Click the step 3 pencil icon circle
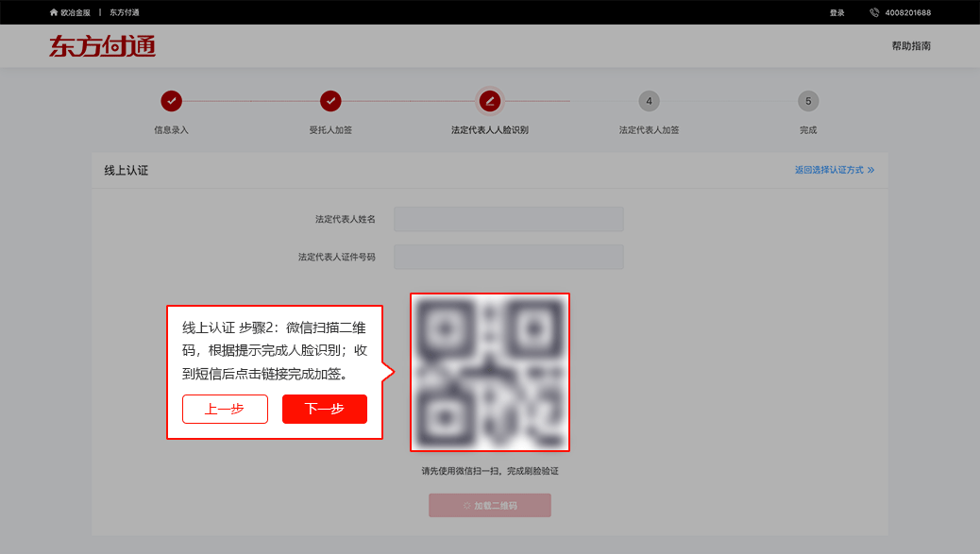 (489, 101)
